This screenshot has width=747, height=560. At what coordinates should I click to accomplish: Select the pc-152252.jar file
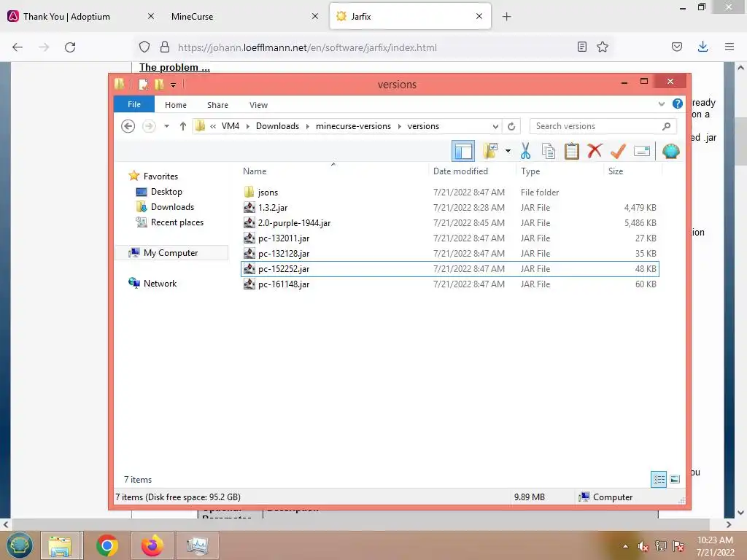point(450,268)
